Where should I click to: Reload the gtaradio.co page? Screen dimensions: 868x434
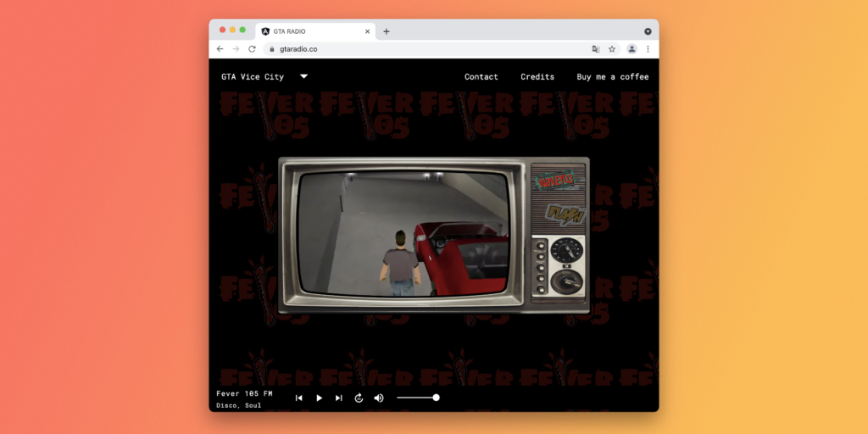pyautogui.click(x=252, y=48)
